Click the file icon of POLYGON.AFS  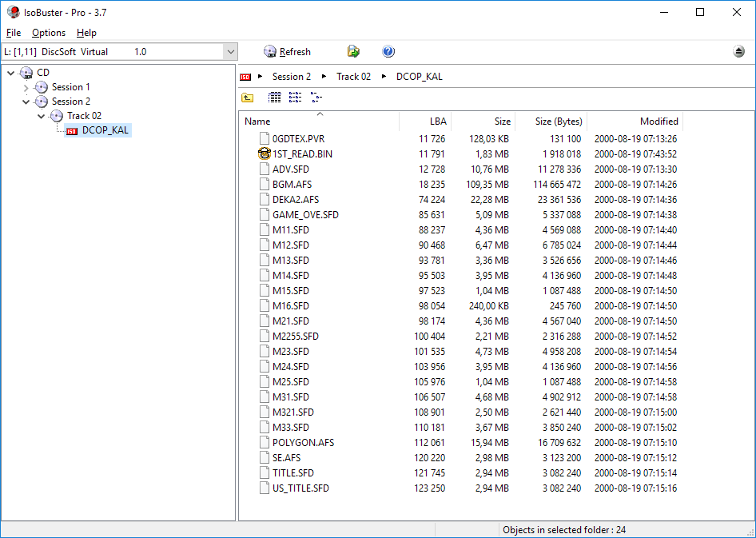pyautogui.click(x=265, y=443)
